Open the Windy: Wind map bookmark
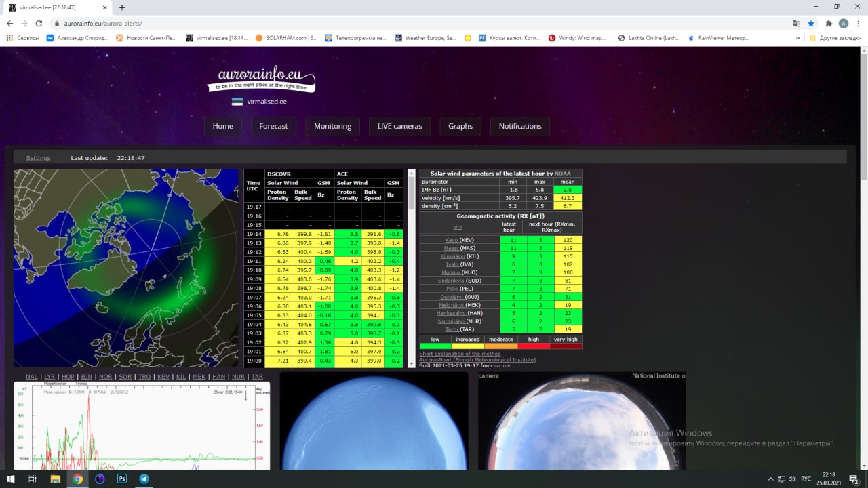Image resolution: width=868 pixels, height=488 pixels. point(578,38)
